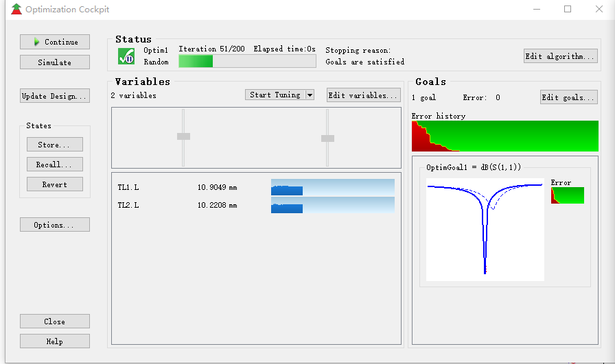This screenshot has width=615, height=364.
Task: Open Edit algorithm settings
Action: pyautogui.click(x=560, y=56)
